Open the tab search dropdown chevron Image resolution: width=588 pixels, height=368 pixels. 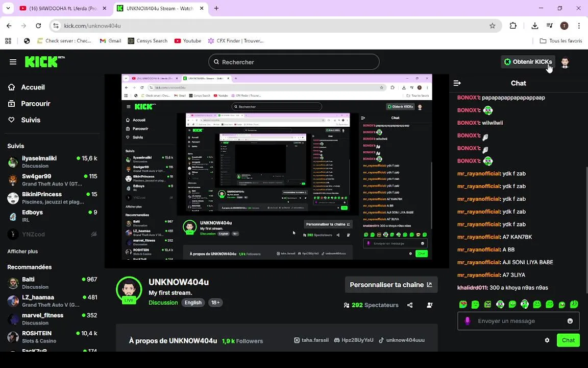8,8
